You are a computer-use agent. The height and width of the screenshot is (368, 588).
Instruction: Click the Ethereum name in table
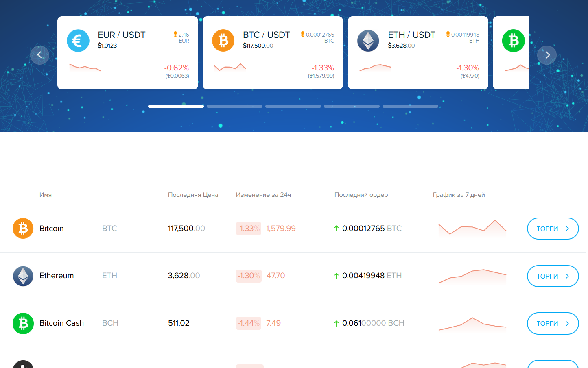click(x=57, y=276)
